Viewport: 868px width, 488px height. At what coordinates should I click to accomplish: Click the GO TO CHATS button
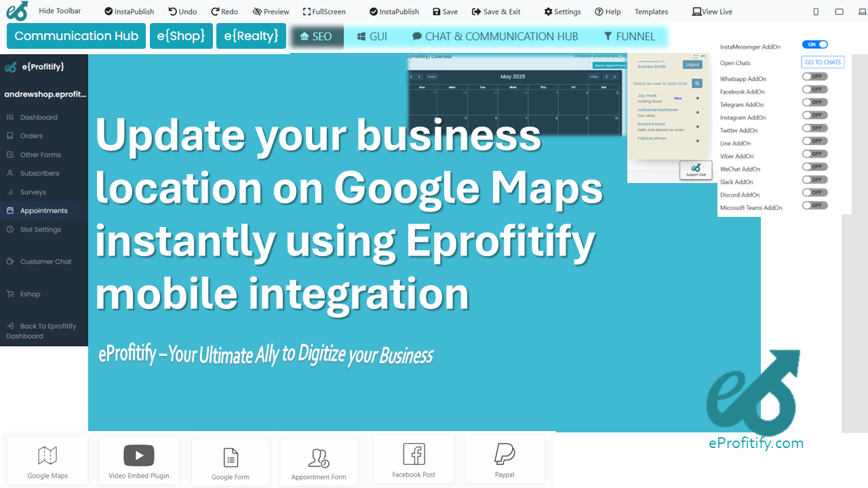(x=823, y=62)
